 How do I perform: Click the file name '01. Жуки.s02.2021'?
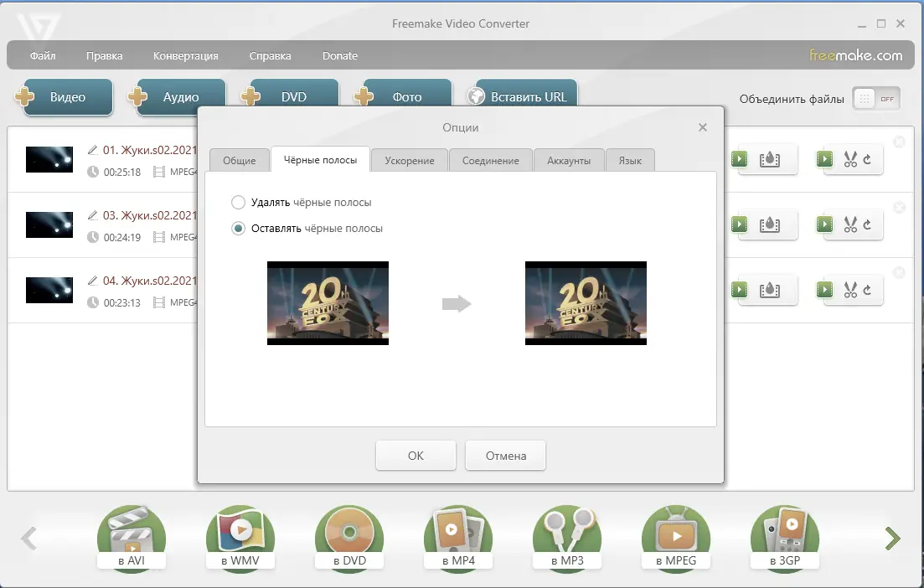[150, 150]
